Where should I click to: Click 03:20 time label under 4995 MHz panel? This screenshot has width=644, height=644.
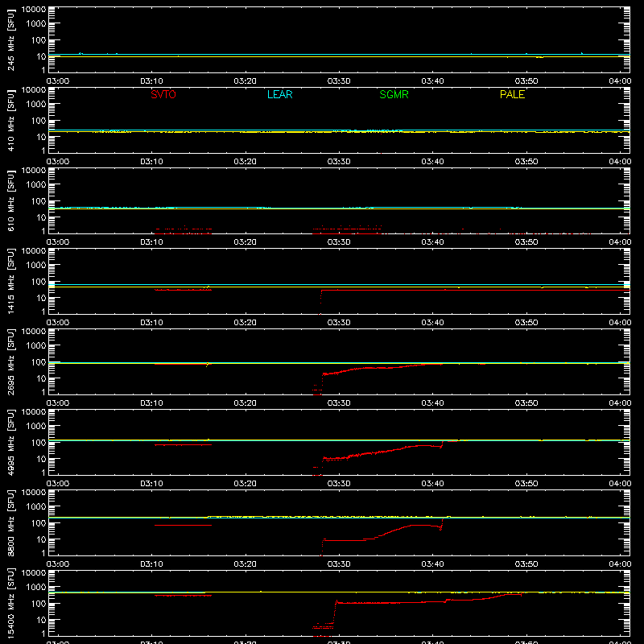click(246, 484)
